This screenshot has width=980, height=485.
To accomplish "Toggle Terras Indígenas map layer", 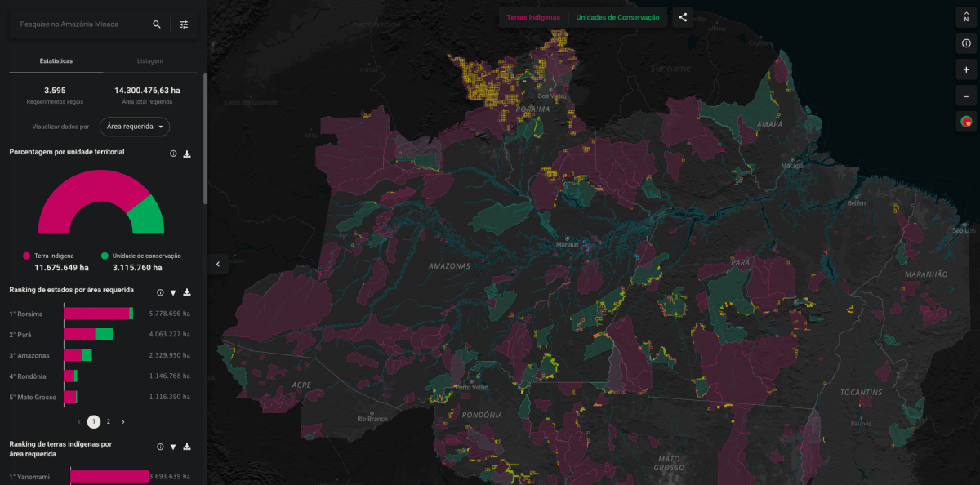I will [x=533, y=17].
